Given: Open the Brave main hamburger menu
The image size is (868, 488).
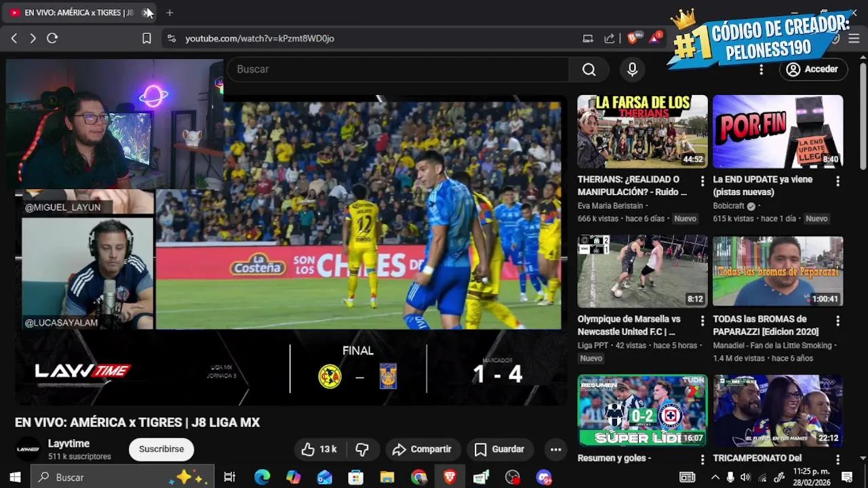Looking at the screenshot, I should 854,39.
